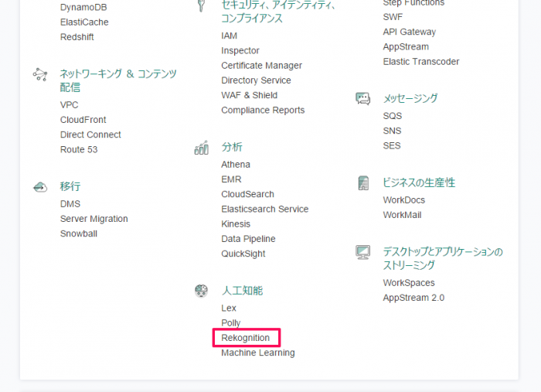
Task: Open Compliance Reports link
Action: (263, 110)
